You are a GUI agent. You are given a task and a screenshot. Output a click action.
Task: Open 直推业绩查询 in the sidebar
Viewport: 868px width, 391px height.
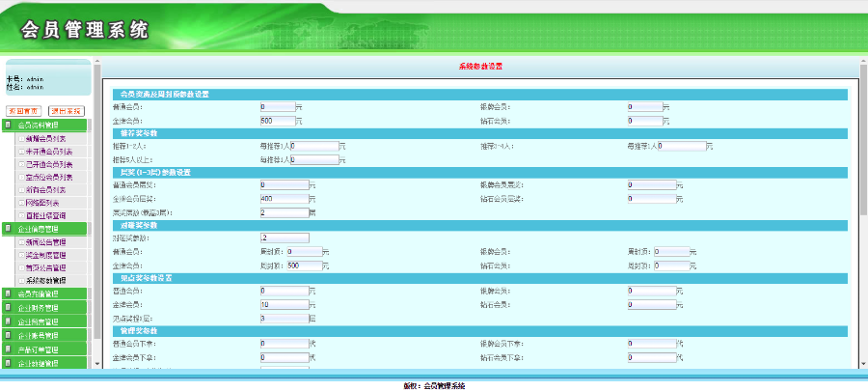click(x=45, y=215)
